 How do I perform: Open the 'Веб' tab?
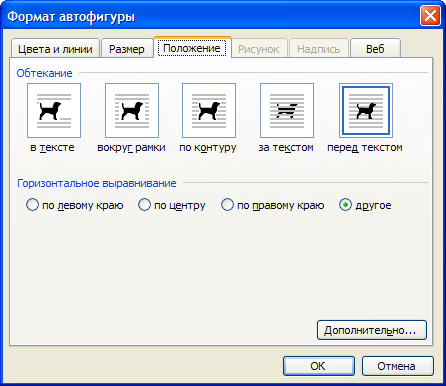[x=375, y=49]
